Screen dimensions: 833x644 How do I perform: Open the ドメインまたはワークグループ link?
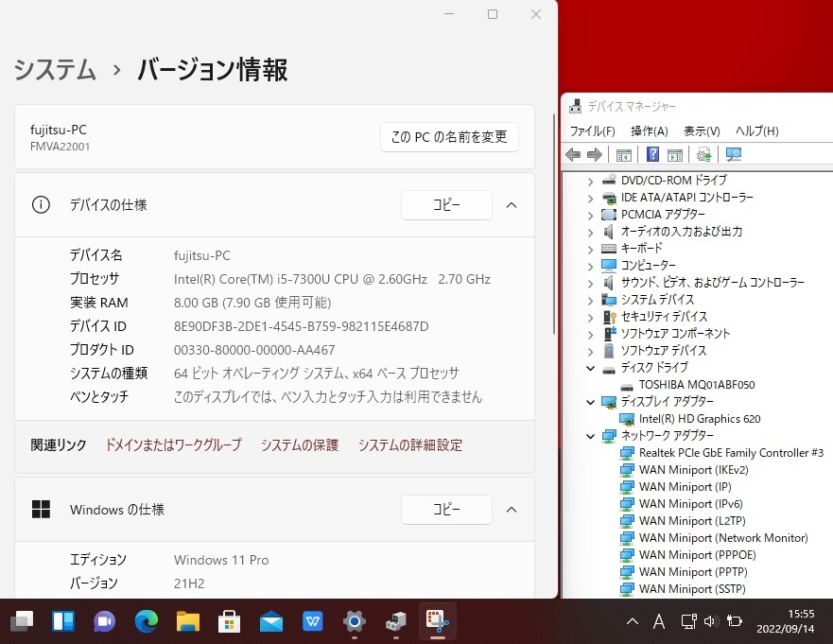[x=174, y=444]
